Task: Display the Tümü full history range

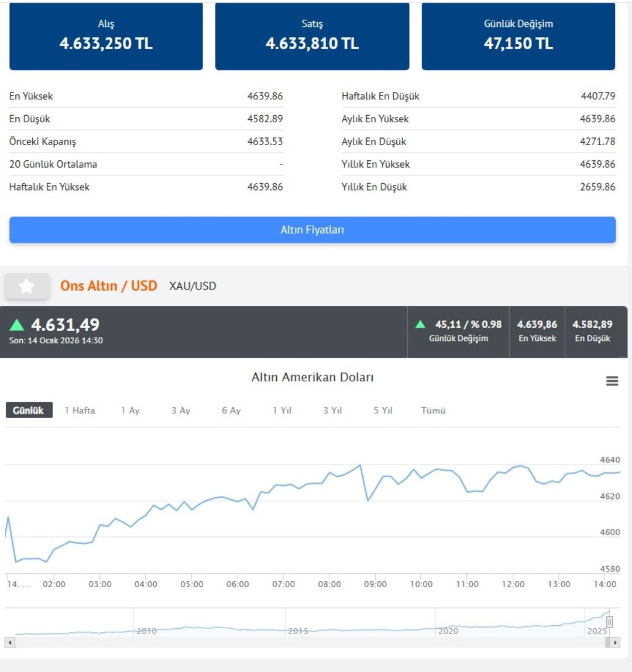Action: tap(433, 411)
